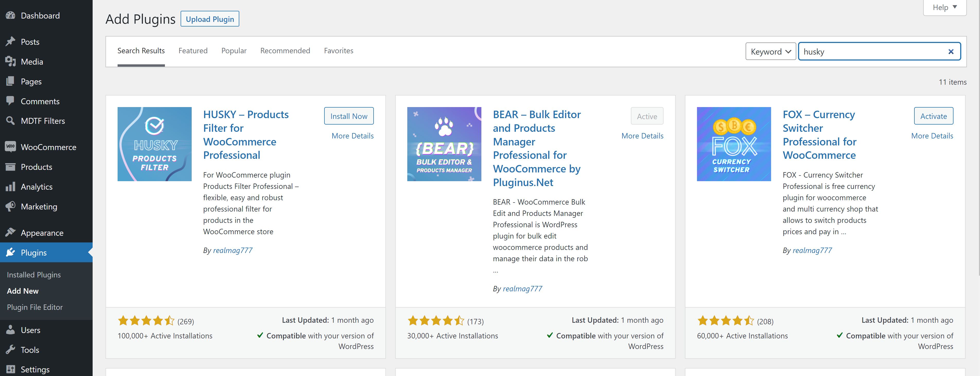Click the MDTF Filters magnifier icon
The height and width of the screenshot is (376, 980).
pyautogui.click(x=11, y=121)
